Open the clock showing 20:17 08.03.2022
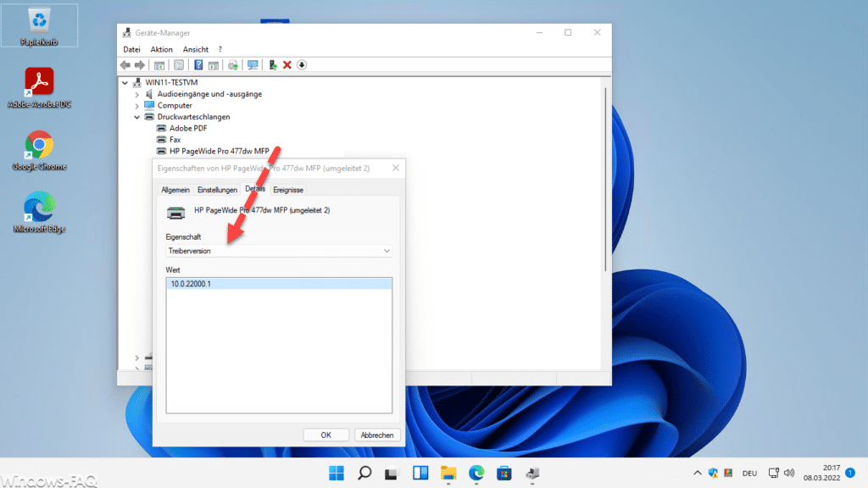This screenshot has width=868, height=488. coord(822,473)
